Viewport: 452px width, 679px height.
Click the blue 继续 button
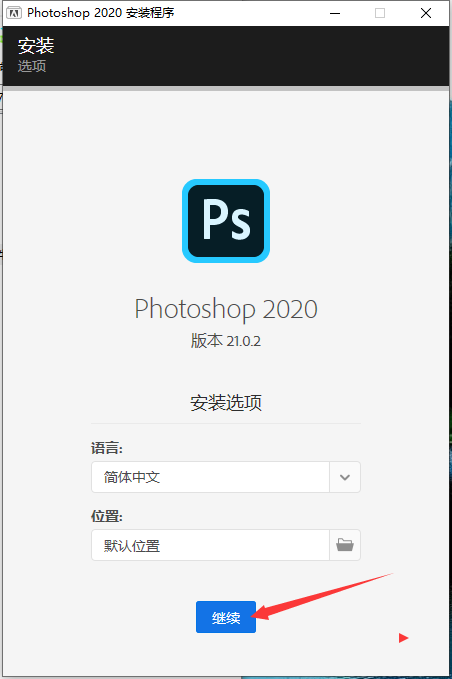pyautogui.click(x=226, y=617)
